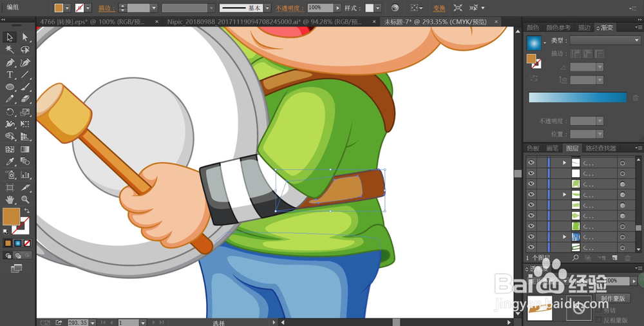Select the Column Graph tool
This screenshot has width=644, height=326.
(x=25, y=175)
